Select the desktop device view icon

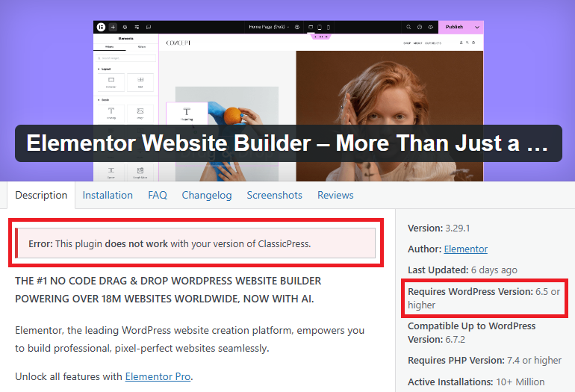click(311, 27)
